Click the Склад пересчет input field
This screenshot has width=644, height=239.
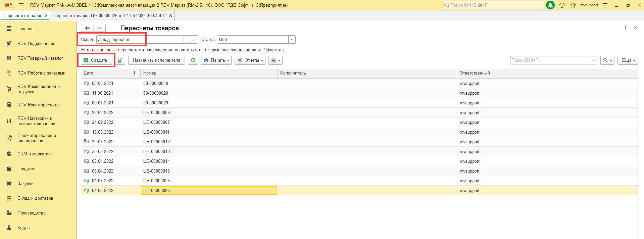[140, 40]
